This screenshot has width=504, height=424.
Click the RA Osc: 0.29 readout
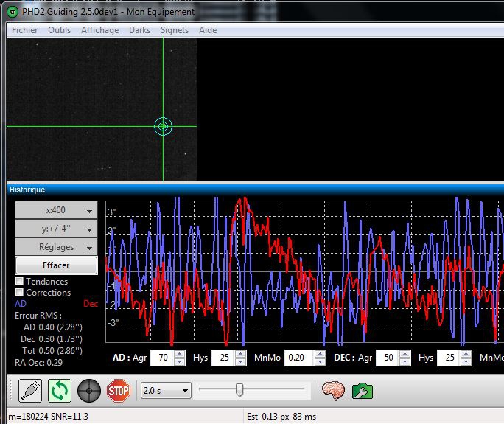point(38,363)
